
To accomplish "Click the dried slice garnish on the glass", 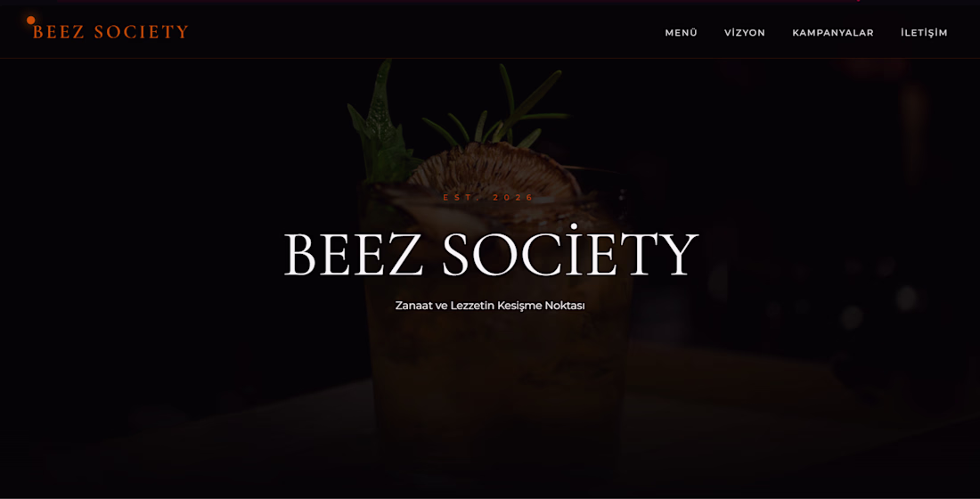I will 495,168.
